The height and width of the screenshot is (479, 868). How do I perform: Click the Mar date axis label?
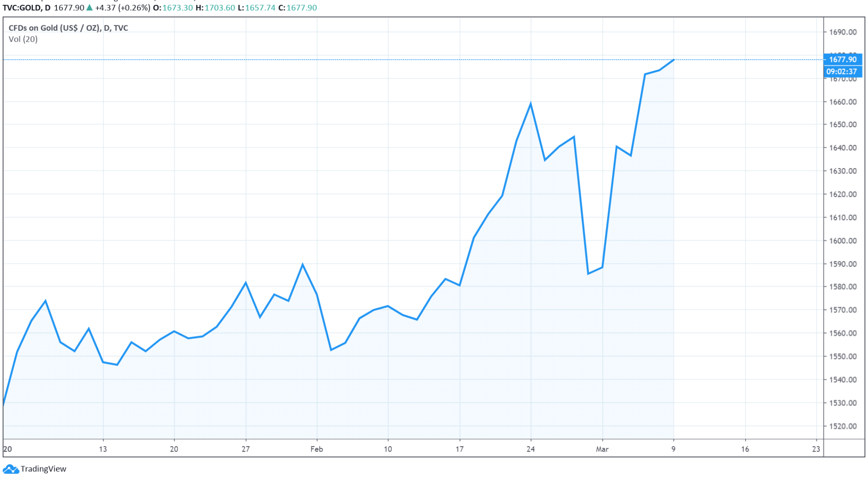coord(602,449)
